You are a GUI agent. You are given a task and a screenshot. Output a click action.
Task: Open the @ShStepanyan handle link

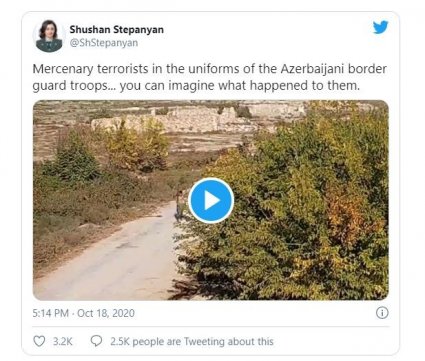(x=104, y=43)
